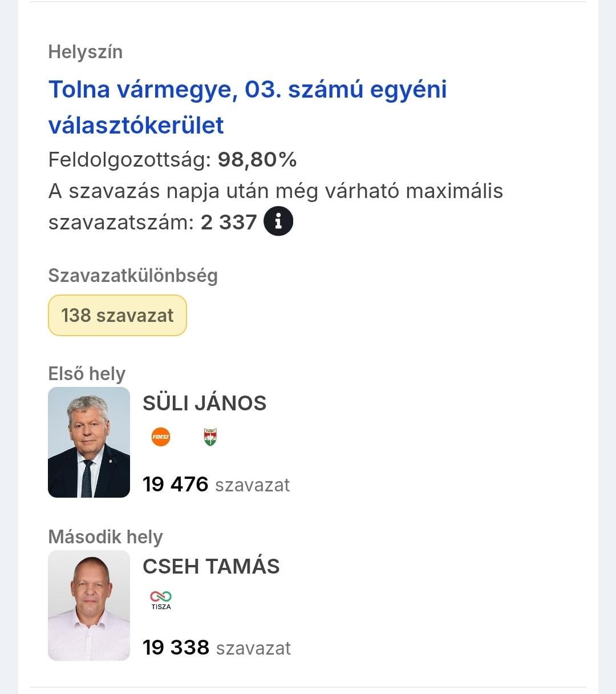Click the 98,80% processing percentage value

click(x=257, y=160)
